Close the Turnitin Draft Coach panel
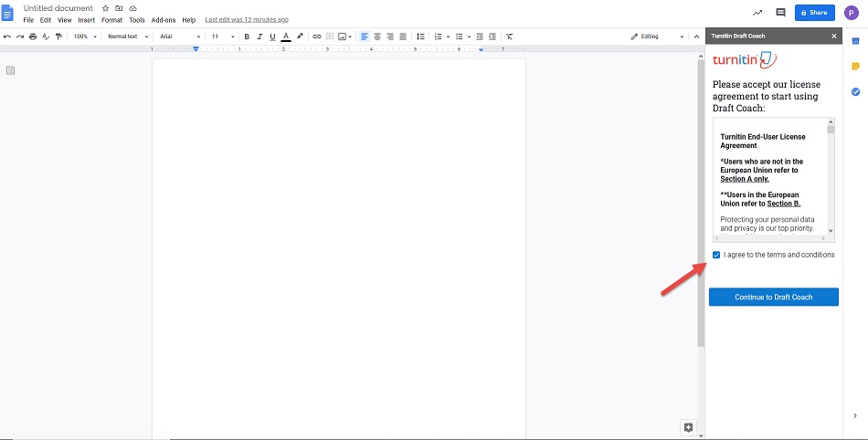Screen dimensions: 868x440 pos(833,36)
